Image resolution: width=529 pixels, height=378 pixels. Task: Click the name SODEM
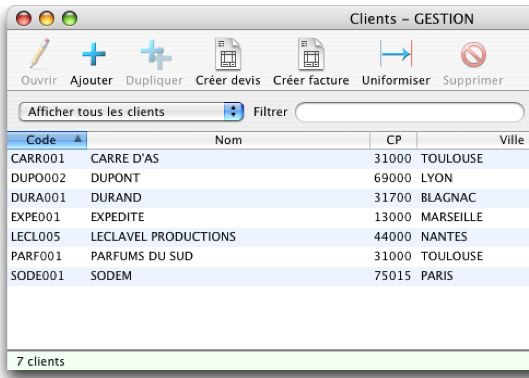(111, 276)
